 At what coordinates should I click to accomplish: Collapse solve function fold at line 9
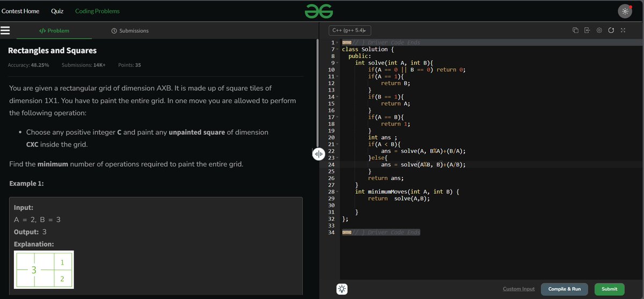[337, 63]
